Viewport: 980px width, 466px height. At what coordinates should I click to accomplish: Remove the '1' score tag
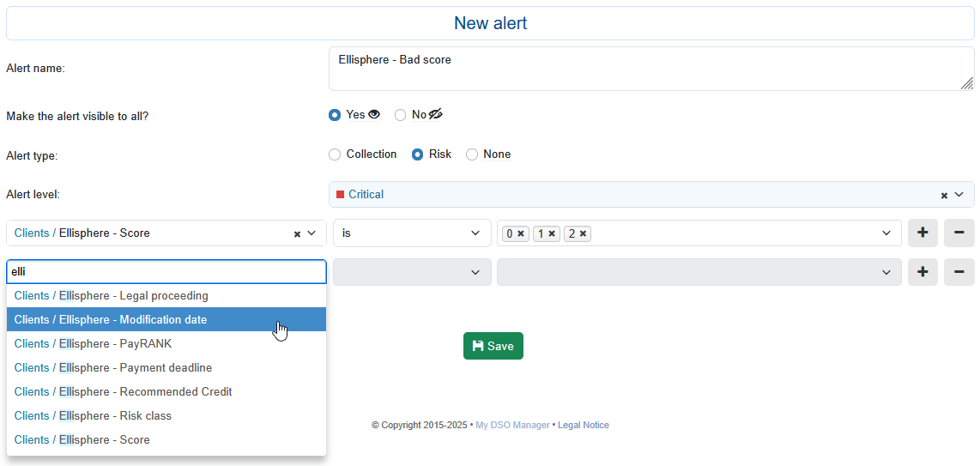552,233
